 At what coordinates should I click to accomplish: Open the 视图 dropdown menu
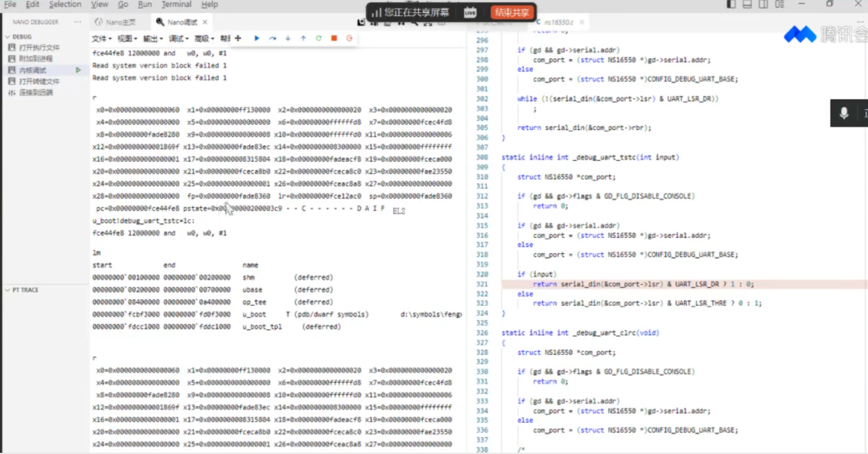tap(127, 38)
